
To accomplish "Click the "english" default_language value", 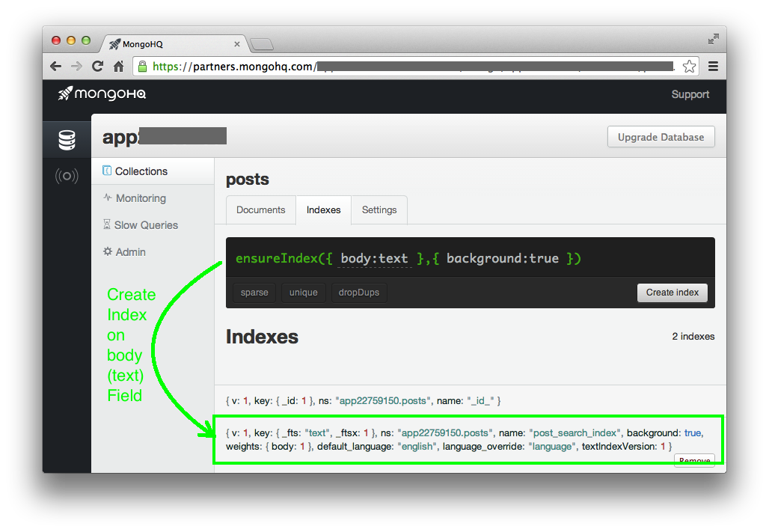I will pos(417,447).
